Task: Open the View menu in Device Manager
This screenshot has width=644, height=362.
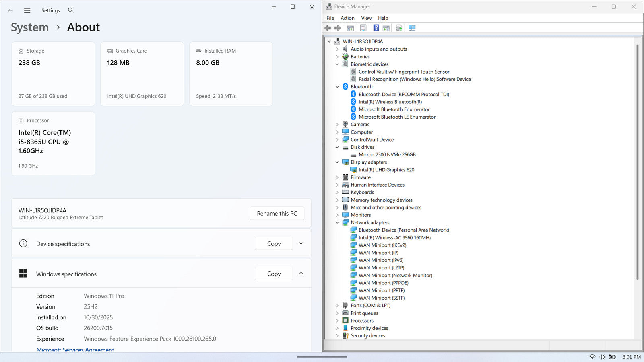Action: pyautogui.click(x=366, y=18)
